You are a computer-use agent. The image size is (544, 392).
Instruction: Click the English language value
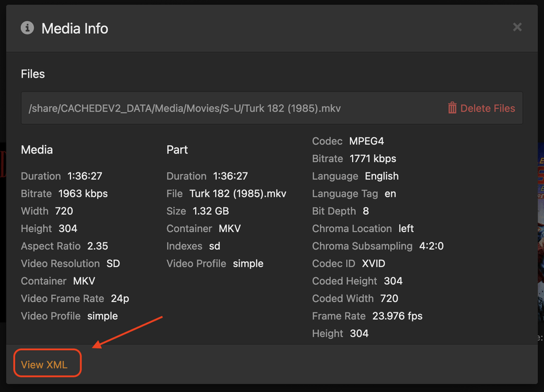point(381,176)
